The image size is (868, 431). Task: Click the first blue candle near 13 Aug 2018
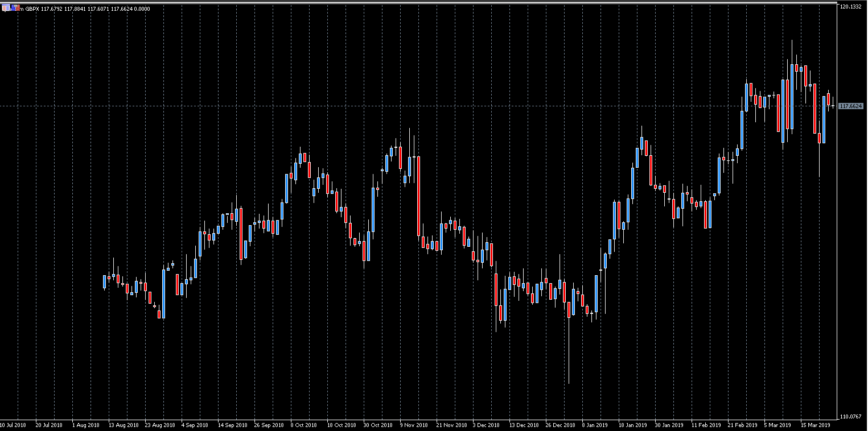pos(105,281)
